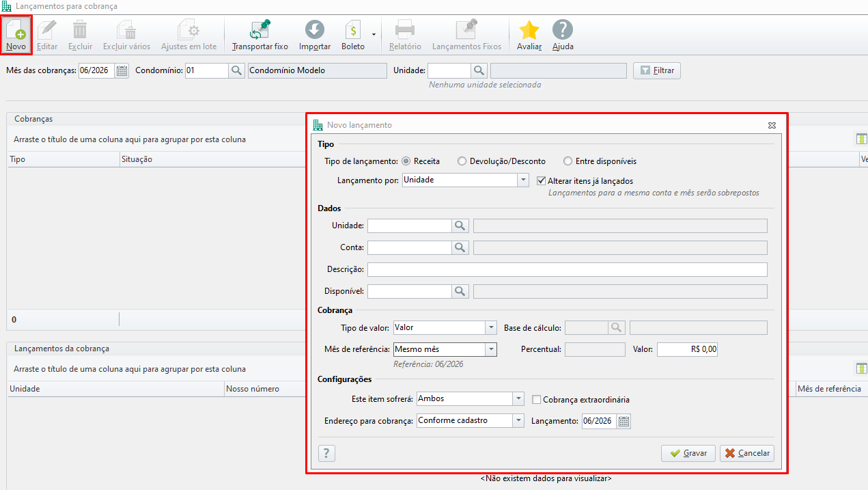Search Unidade in dialog magnifier
This screenshot has height=490, width=868.
(x=461, y=226)
